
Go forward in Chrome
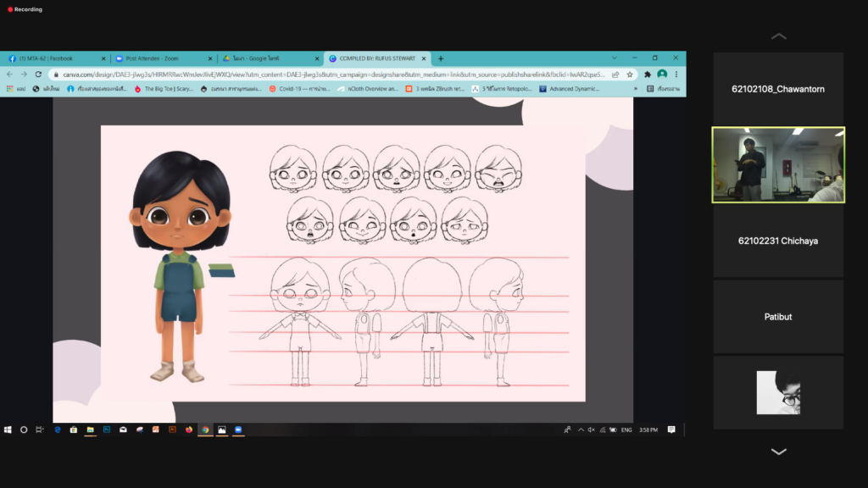24,75
